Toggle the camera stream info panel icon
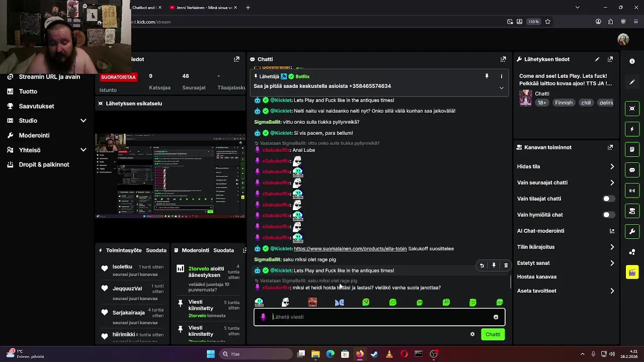The height and width of the screenshot is (362, 644). click(x=632, y=211)
